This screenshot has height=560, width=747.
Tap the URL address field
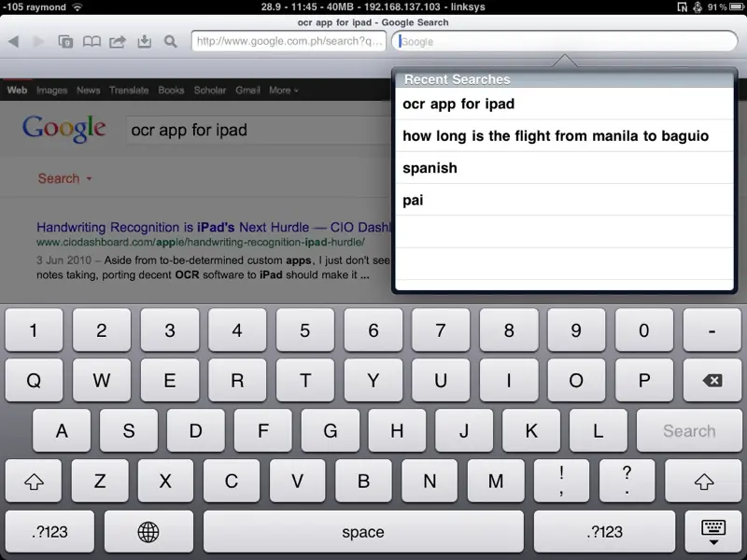288,41
